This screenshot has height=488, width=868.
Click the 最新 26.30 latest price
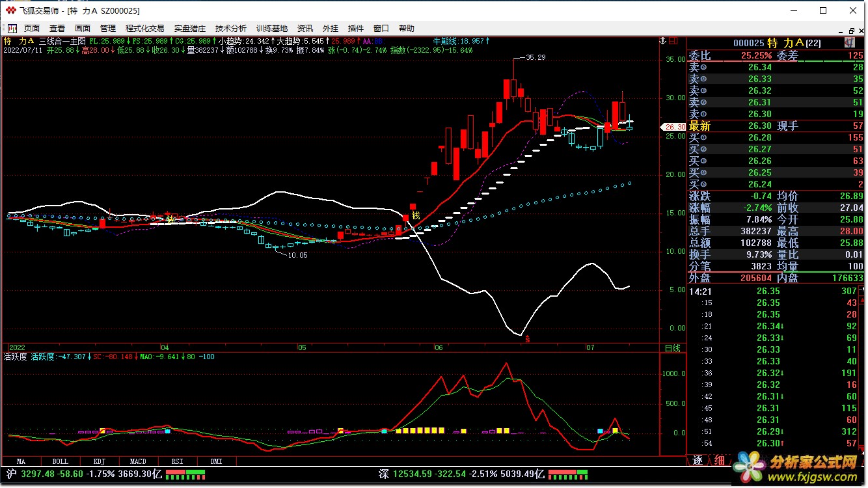pos(759,126)
